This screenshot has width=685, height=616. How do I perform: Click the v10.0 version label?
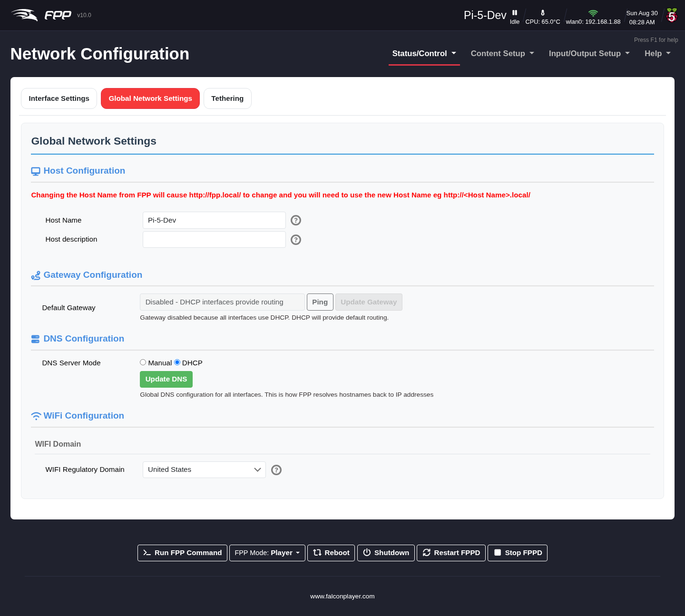tap(84, 15)
